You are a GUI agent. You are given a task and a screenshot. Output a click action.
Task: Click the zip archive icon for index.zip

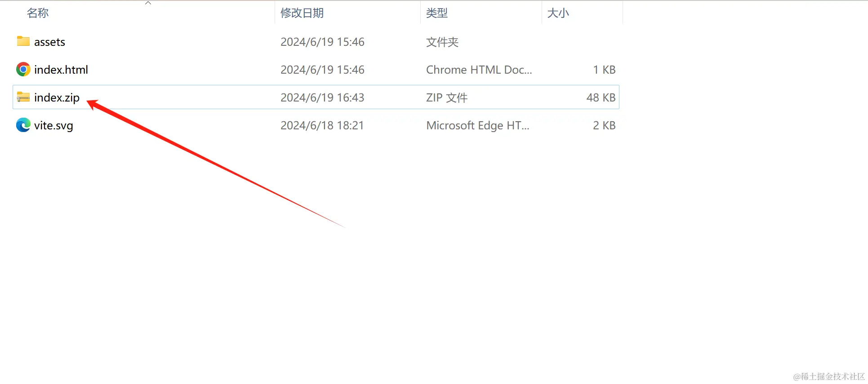click(x=23, y=97)
